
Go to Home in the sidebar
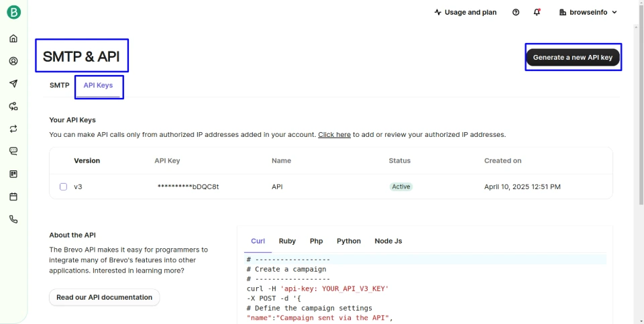(13, 38)
